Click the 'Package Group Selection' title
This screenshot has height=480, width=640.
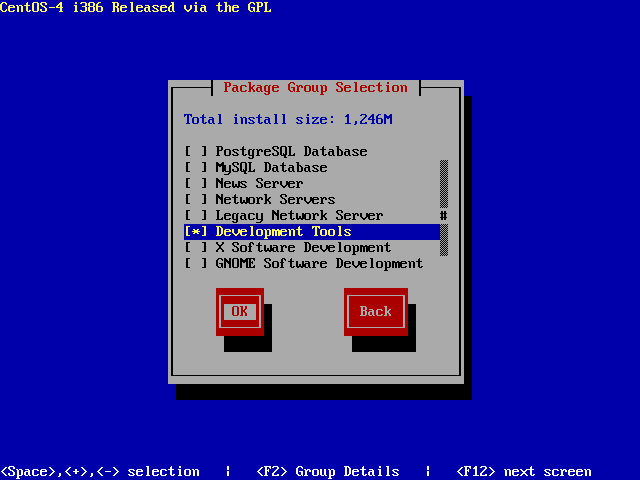(x=316, y=87)
